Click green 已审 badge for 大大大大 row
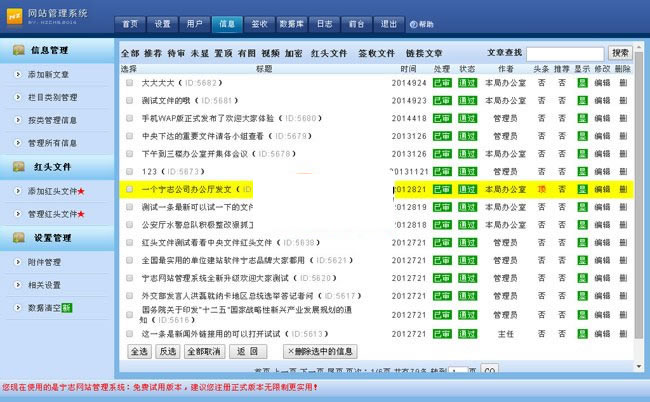Image resolution: width=650 pixels, height=402 pixels. (x=442, y=84)
